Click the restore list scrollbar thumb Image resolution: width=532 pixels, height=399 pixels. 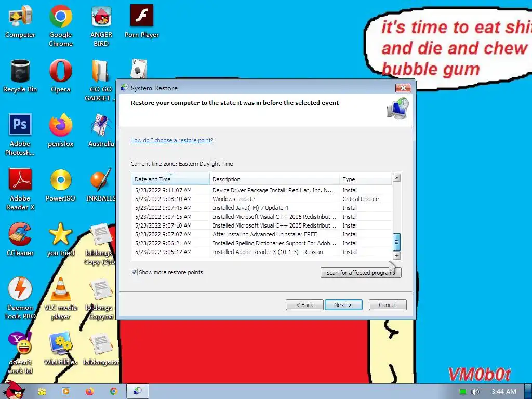pos(396,242)
